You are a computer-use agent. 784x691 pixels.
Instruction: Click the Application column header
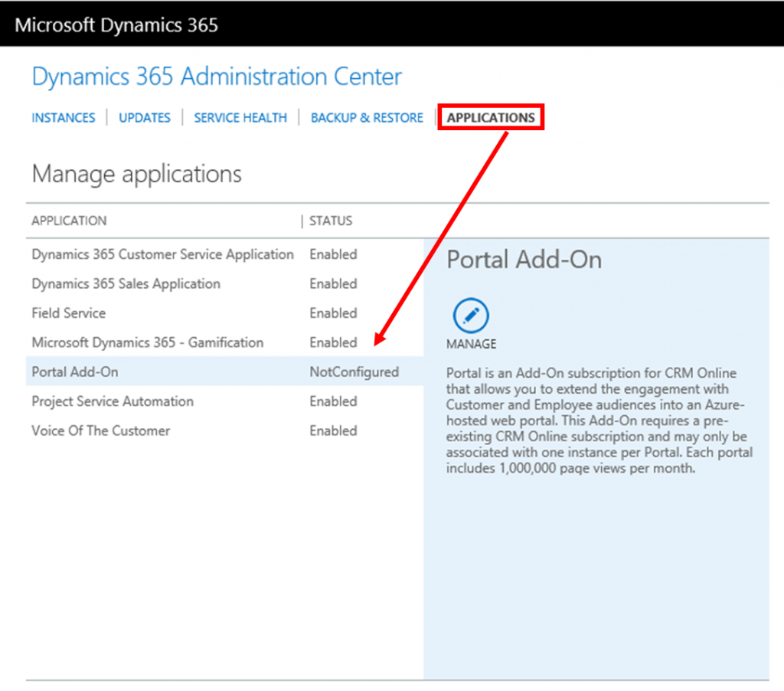click(x=69, y=221)
